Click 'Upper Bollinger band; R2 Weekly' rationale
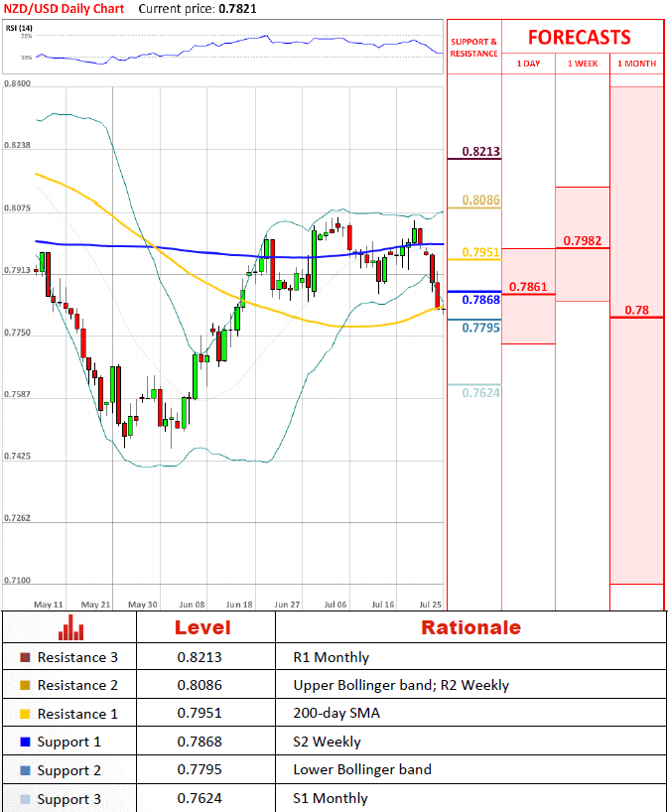668x812 pixels. click(401, 685)
